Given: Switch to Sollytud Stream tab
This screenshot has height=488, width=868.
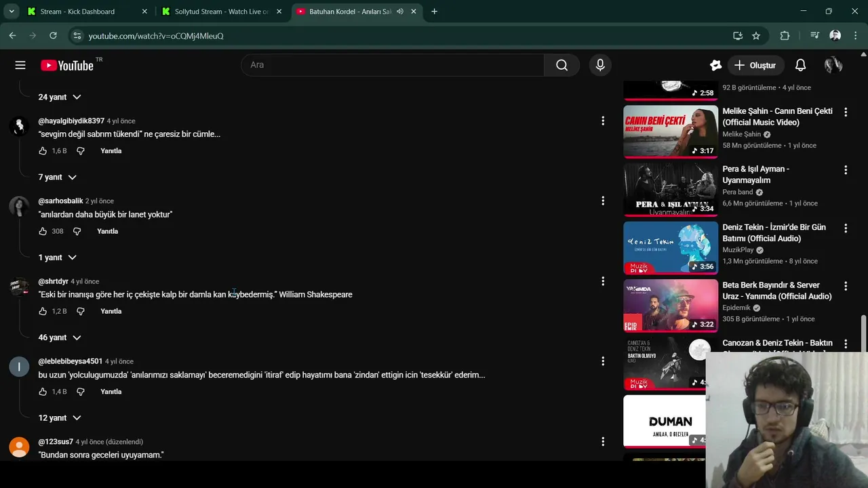Looking at the screenshot, I should [221, 12].
